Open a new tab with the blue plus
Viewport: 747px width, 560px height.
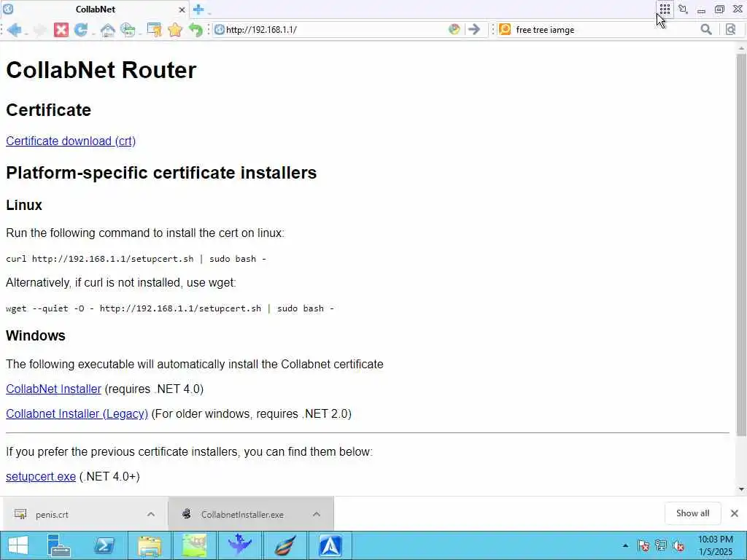pos(198,9)
